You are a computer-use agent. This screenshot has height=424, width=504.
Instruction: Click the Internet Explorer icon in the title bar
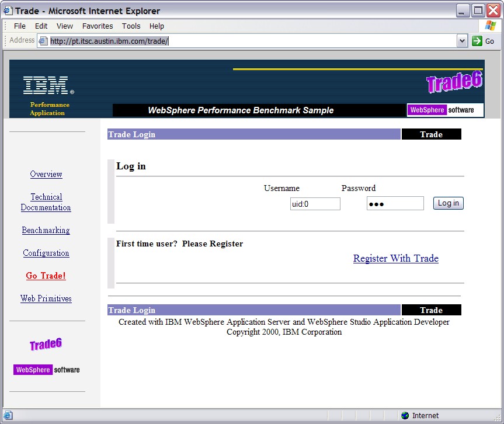pyautogui.click(x=8, y=11)
